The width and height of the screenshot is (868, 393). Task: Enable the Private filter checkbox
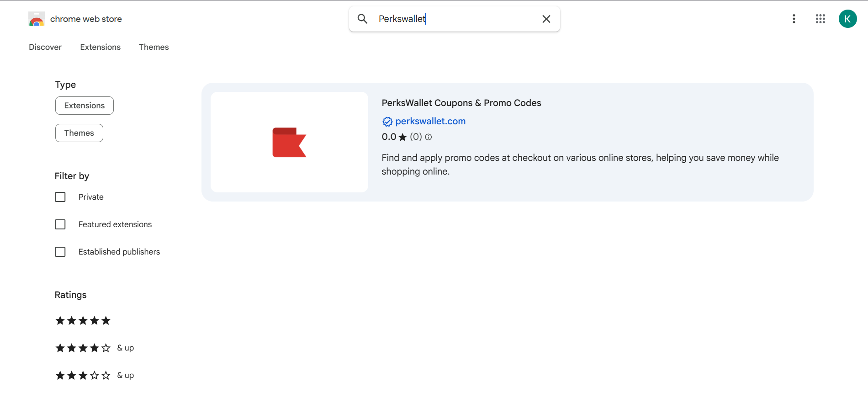coord(60,197)
